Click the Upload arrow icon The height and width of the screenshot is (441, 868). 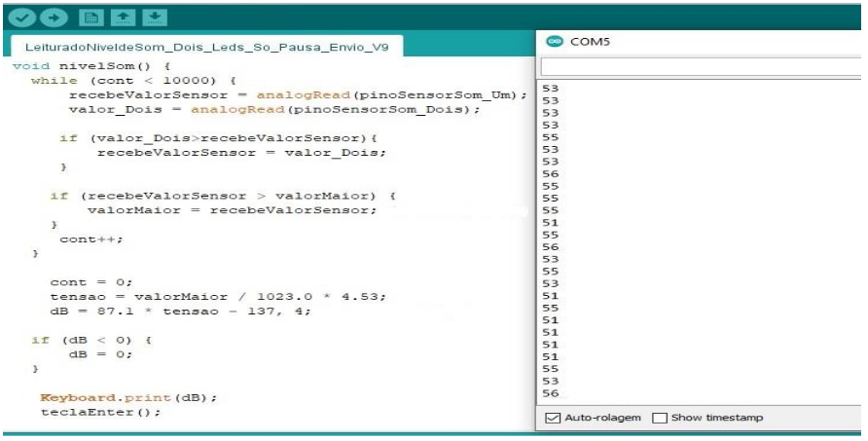(54, 18)
